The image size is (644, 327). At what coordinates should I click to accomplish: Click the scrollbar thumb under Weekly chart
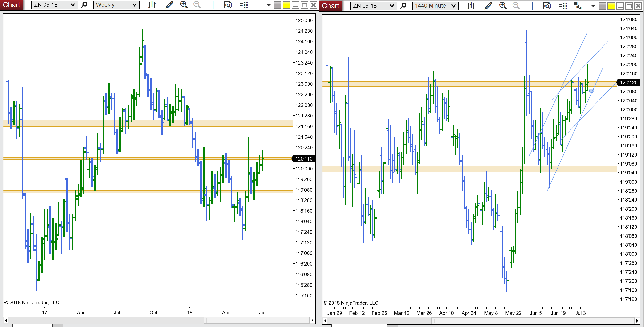(257, 320)
